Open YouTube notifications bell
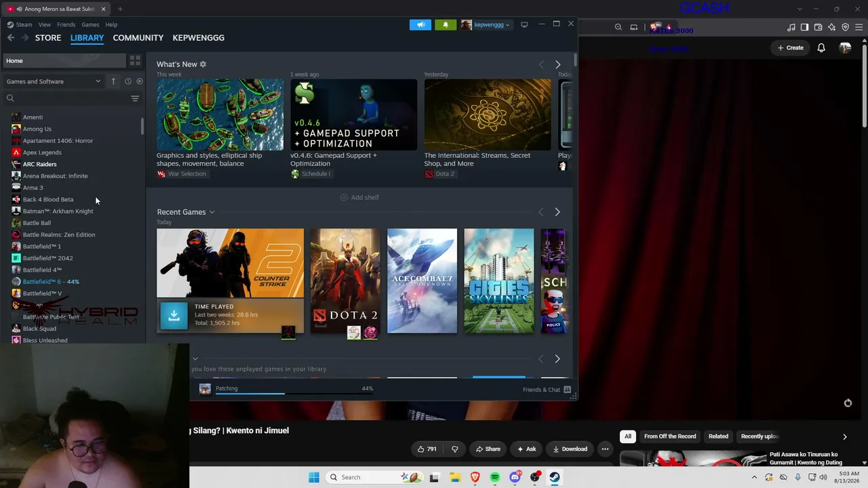This screenshot has height=488, width=868. click(x=821, y=47)
